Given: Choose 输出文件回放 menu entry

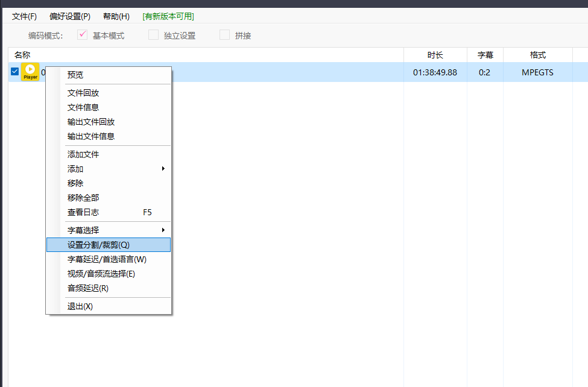Looking at the screenshot, I should (109, 122).
